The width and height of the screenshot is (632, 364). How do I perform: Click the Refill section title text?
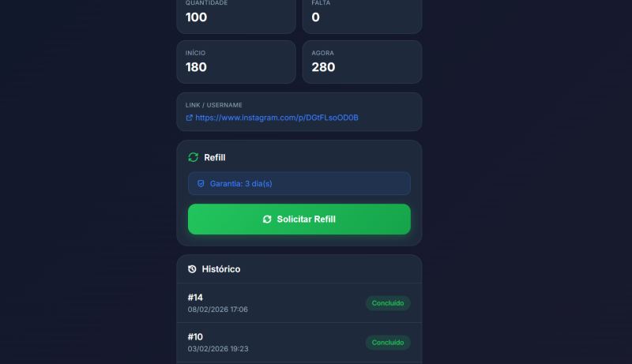[x=215, y=157]
